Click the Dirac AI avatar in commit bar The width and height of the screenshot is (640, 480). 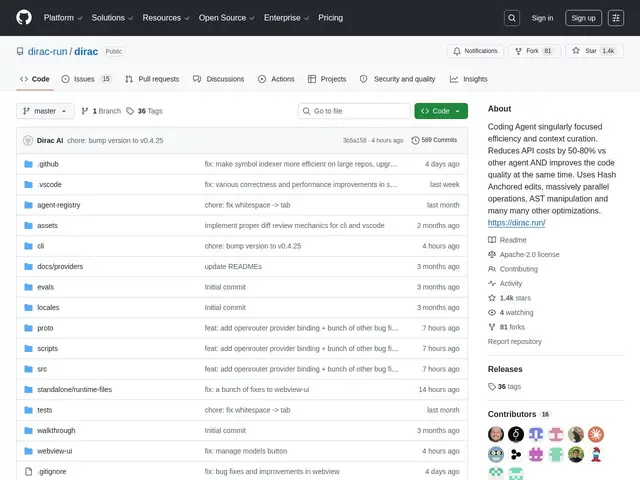(28, 140)
